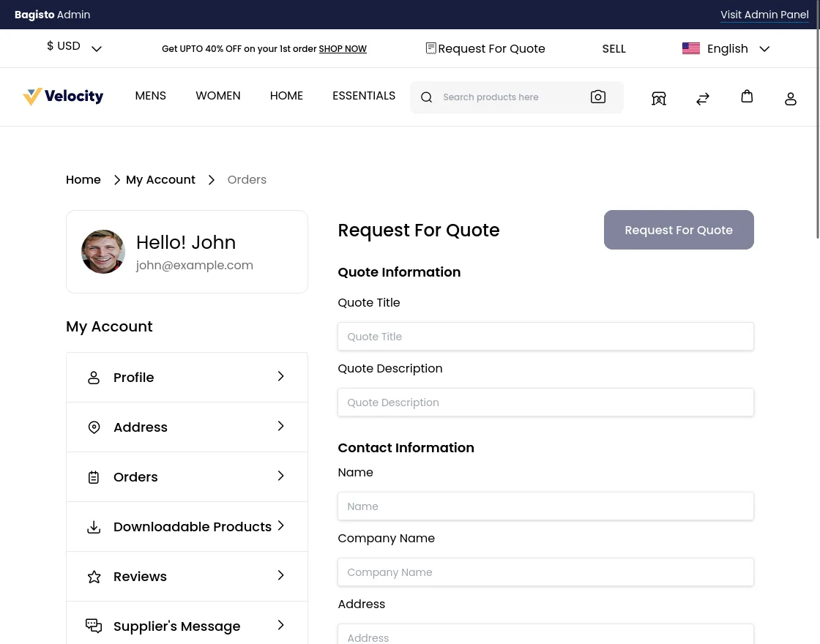Screen dimensions: 820x644
Task: Open the USD currency dropdown
Action: point(74,48)
